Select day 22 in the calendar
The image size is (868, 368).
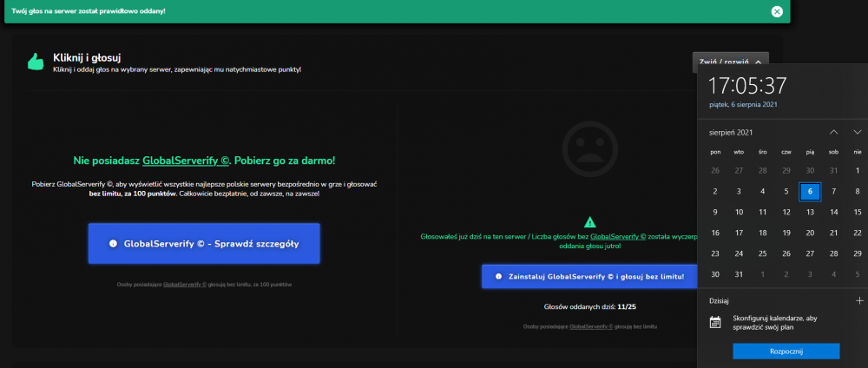858,233
